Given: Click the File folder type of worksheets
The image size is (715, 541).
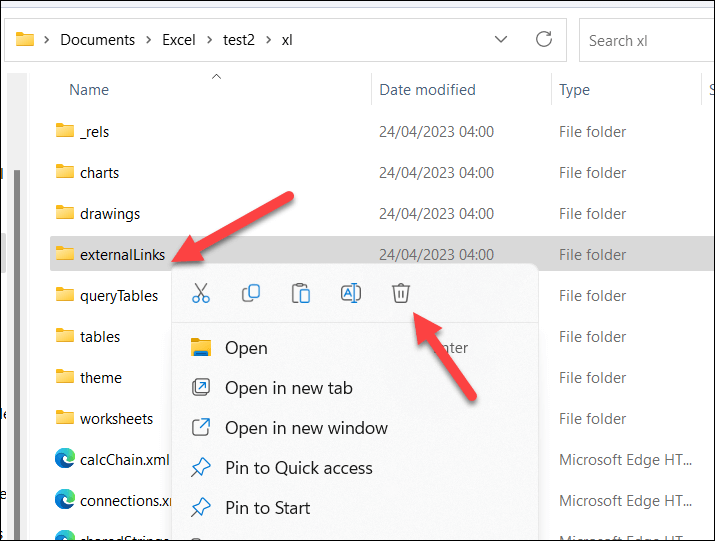Looking at the screenshot, I should tap(592, 419).
